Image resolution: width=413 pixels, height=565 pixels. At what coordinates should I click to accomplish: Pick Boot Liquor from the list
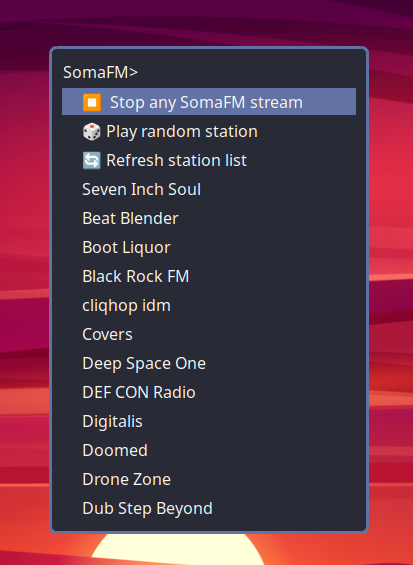click(209, 247)
